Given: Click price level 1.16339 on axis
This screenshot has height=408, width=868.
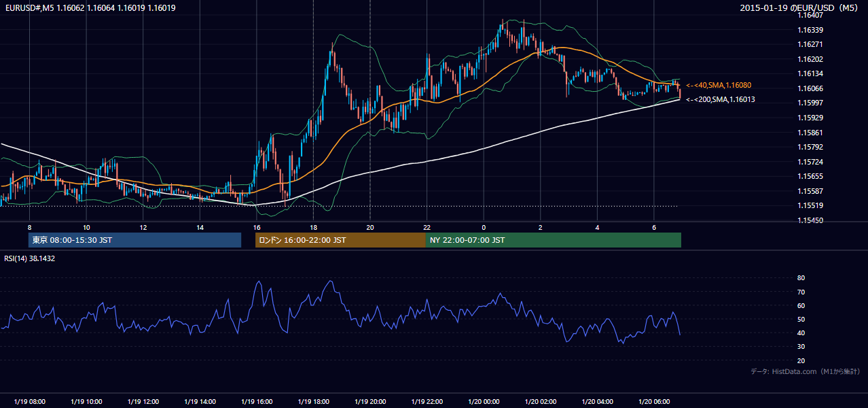Looking at the screenshot, I should [x=810, y=30].
